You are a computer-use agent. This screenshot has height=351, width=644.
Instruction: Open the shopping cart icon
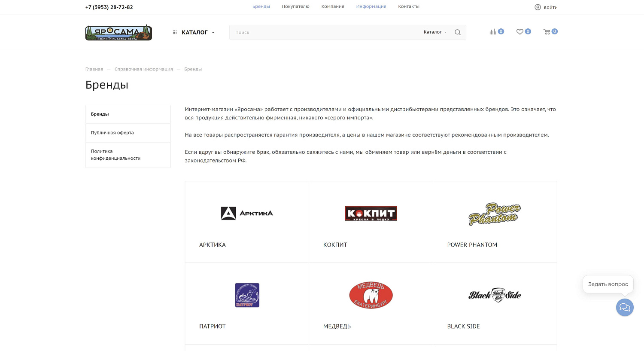(547, 32)
